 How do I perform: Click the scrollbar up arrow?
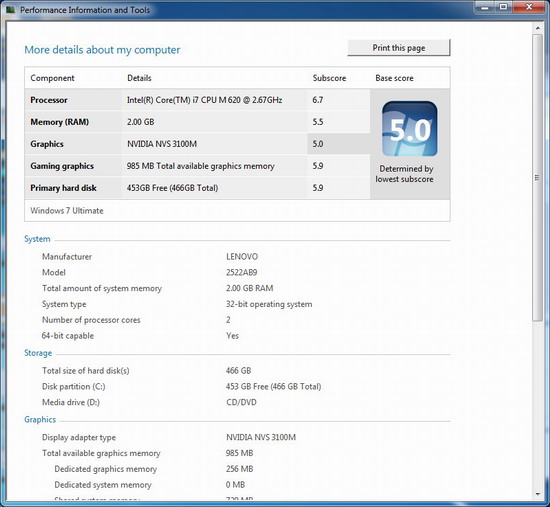[x=537, y=28]
